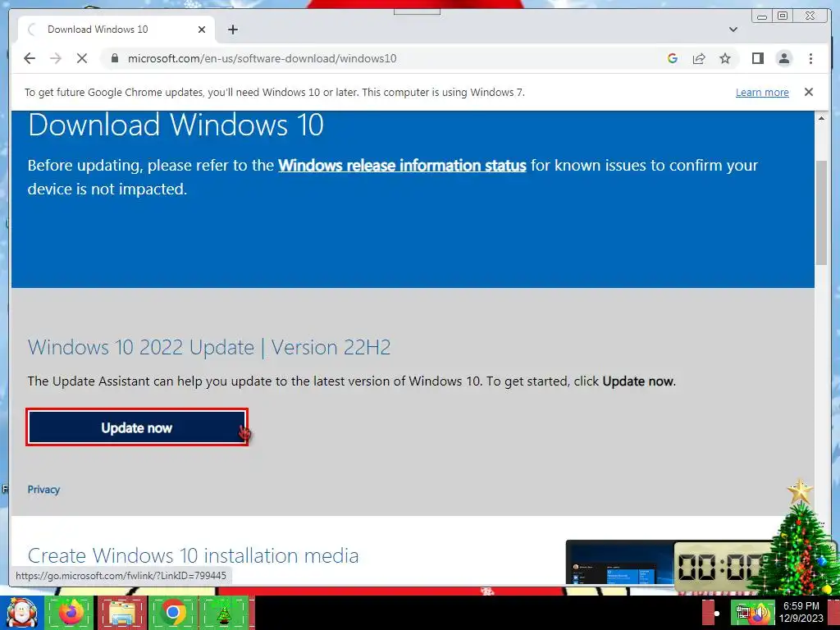The height and width of the screenshot is (630, 840).
Task: Click the scrollbar up arrow
Action: point(821,117)
